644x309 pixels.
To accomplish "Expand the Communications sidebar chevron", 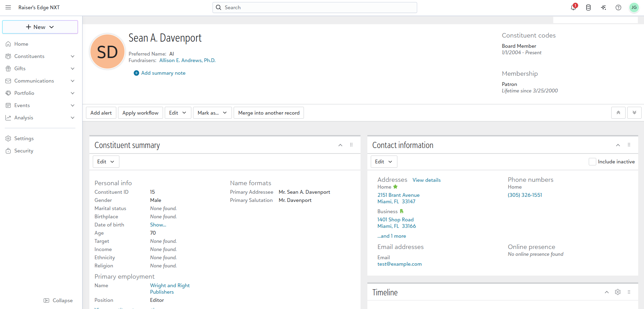I will [72, 81].
